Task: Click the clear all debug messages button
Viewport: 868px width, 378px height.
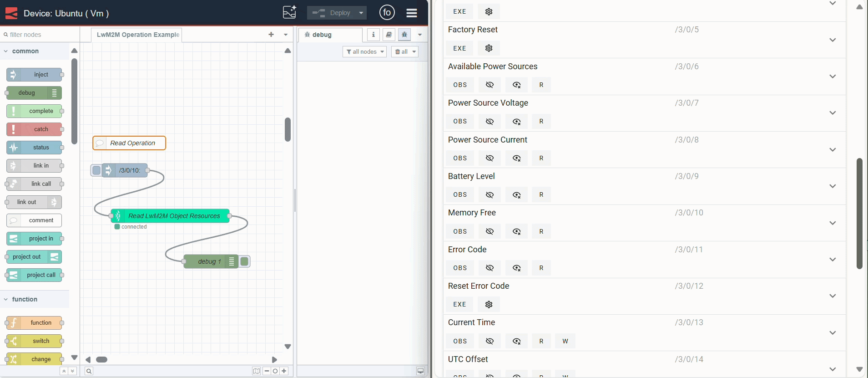Action: 401,52
